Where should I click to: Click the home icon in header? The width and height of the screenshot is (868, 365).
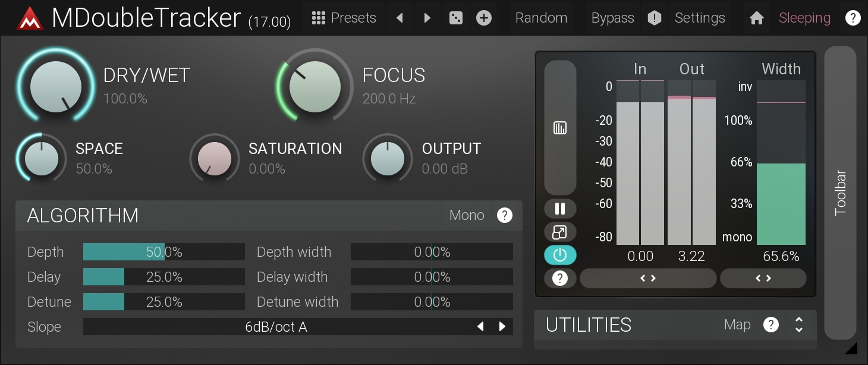[756, 18]
